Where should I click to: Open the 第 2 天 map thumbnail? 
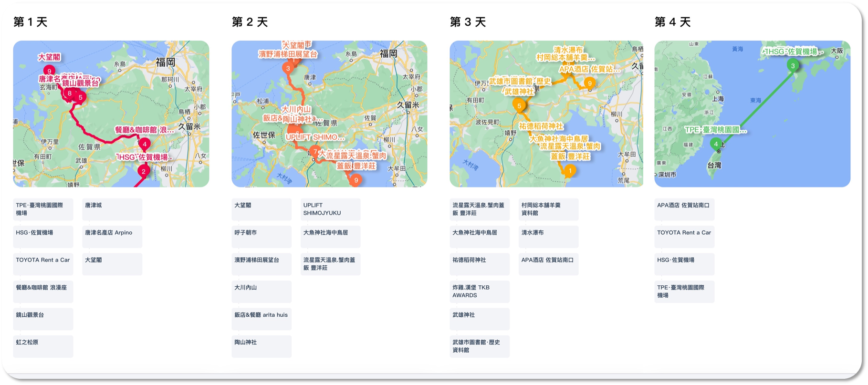click(329, 114)
